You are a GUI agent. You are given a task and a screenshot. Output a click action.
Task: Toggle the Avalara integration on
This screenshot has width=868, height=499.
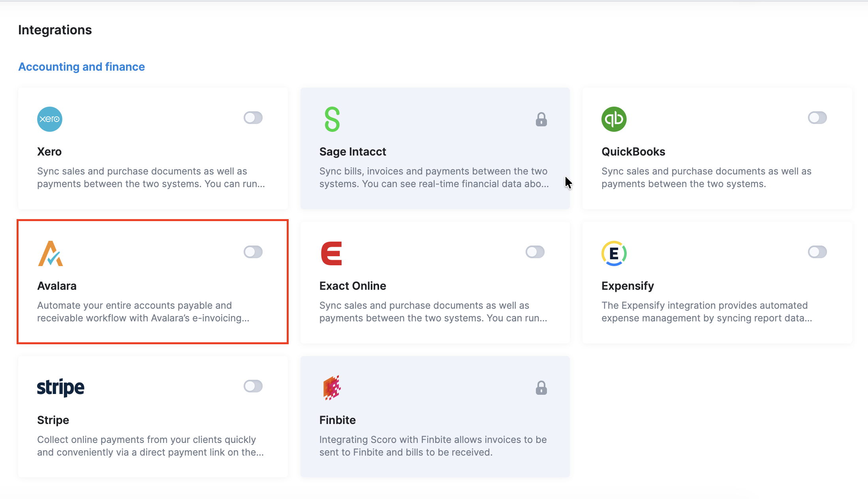[253, 252]
